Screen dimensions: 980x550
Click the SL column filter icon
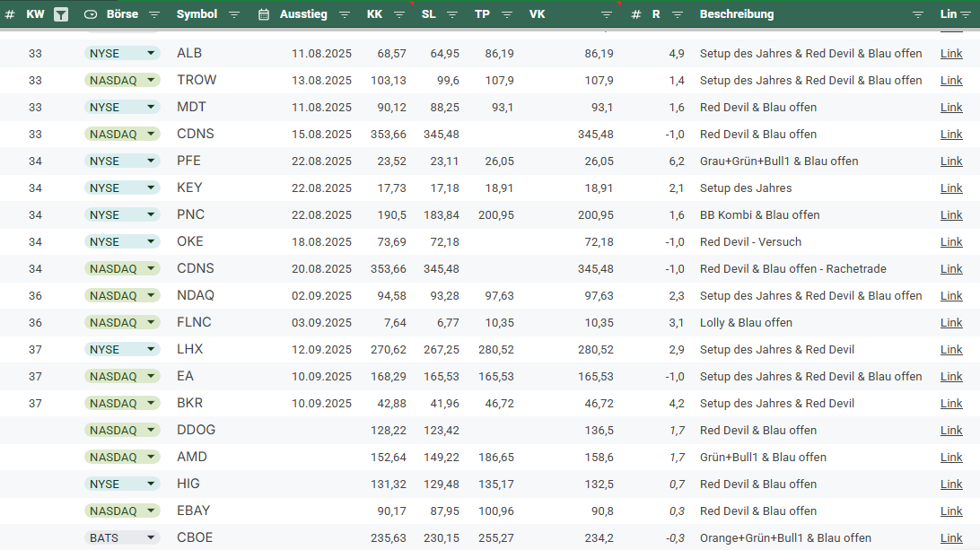tap(452, 14)
